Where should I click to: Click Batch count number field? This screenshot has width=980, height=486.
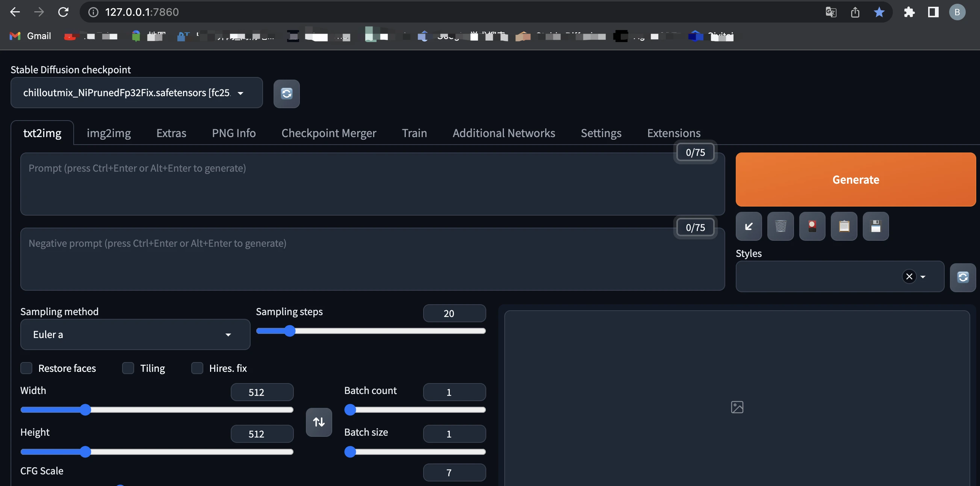point(454,392)
